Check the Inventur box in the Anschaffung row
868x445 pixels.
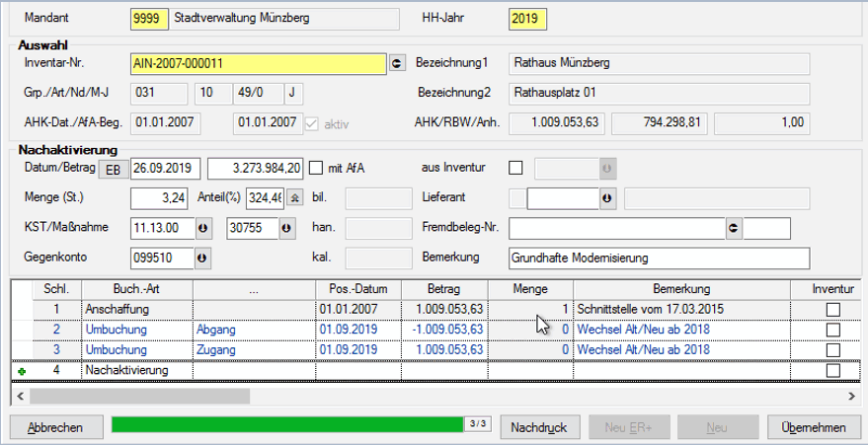[833, 310]
